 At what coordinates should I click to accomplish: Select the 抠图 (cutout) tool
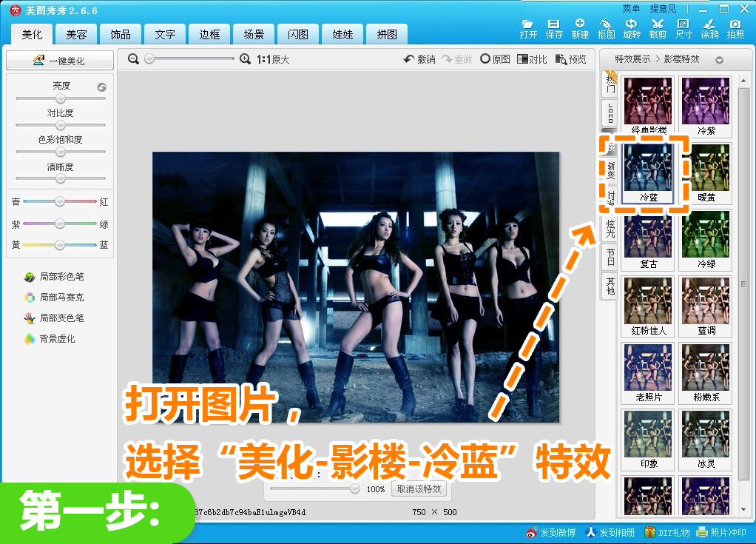pos(606,28)
